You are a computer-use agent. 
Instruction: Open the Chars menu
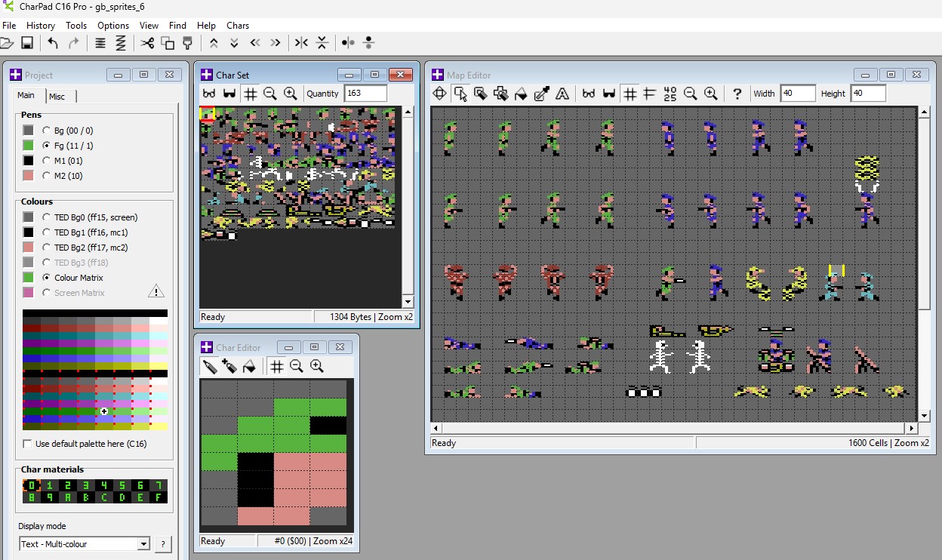pyautogui.click(x=238, y=25)
